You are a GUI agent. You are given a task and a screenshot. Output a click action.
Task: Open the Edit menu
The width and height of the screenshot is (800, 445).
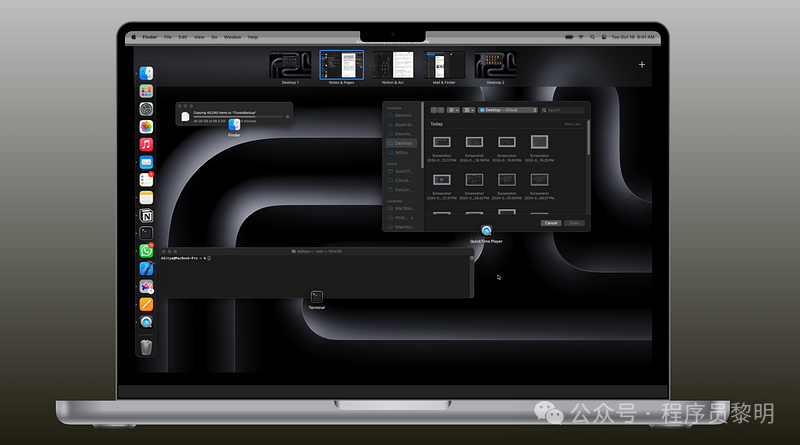183,37
